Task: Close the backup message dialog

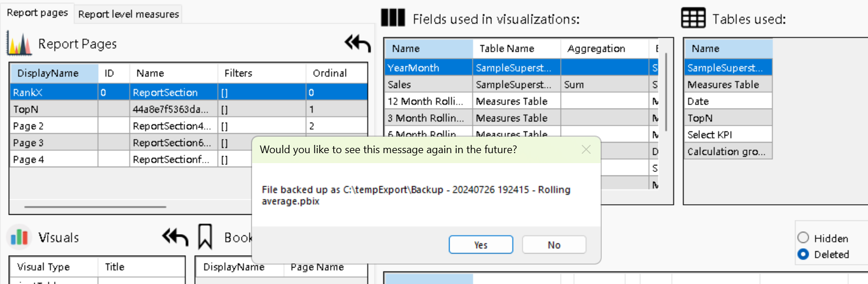Action: pos(586,150)
